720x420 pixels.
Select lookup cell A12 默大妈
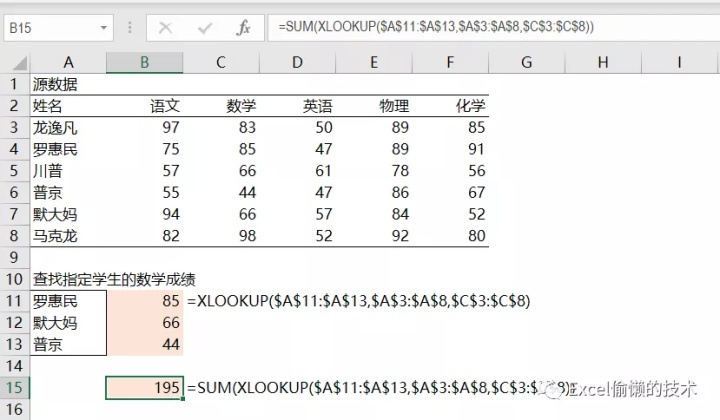(x=68, y=323)
